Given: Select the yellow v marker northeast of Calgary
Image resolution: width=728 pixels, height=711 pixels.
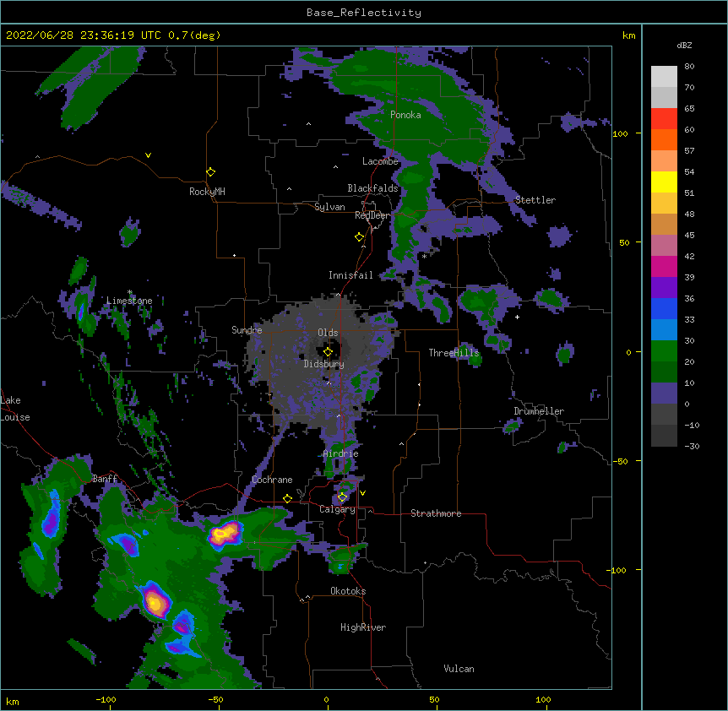Looking at the screenshot, I should tap(362, 493).
